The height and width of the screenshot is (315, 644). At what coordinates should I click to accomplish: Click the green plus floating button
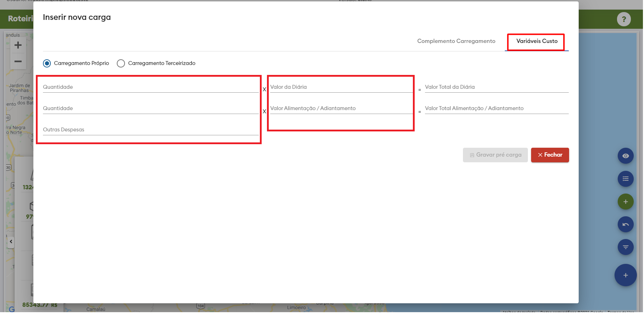click(x=626, y=202)
